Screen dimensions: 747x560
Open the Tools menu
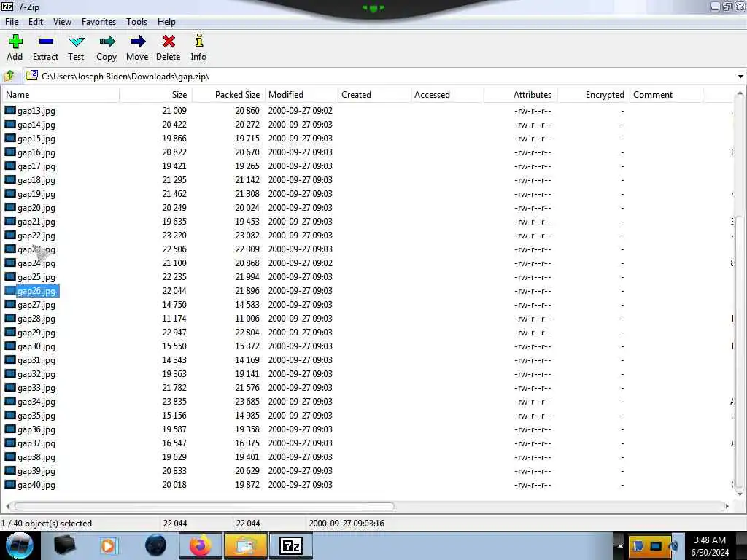point(136,22)
